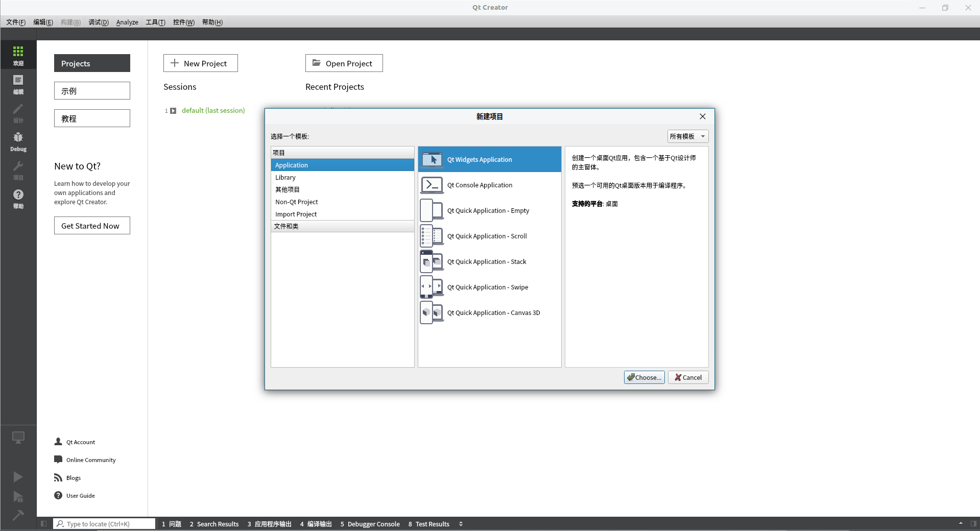Viewport: 980px width, 531px height.
Task: Open the Search Results pane
Action: [x=214, y=524]
